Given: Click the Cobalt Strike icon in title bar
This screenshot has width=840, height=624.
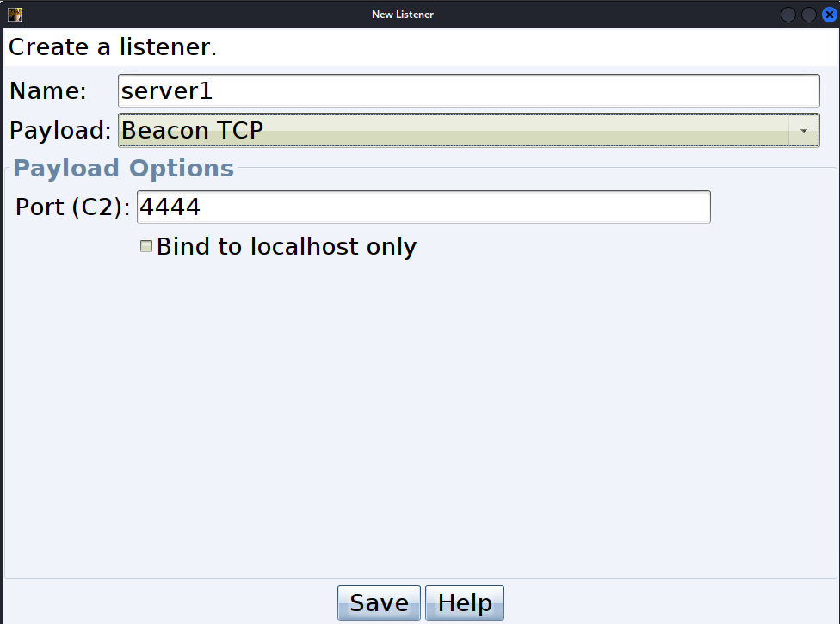Looking at the screenshot, I should (x=15, y=15).
